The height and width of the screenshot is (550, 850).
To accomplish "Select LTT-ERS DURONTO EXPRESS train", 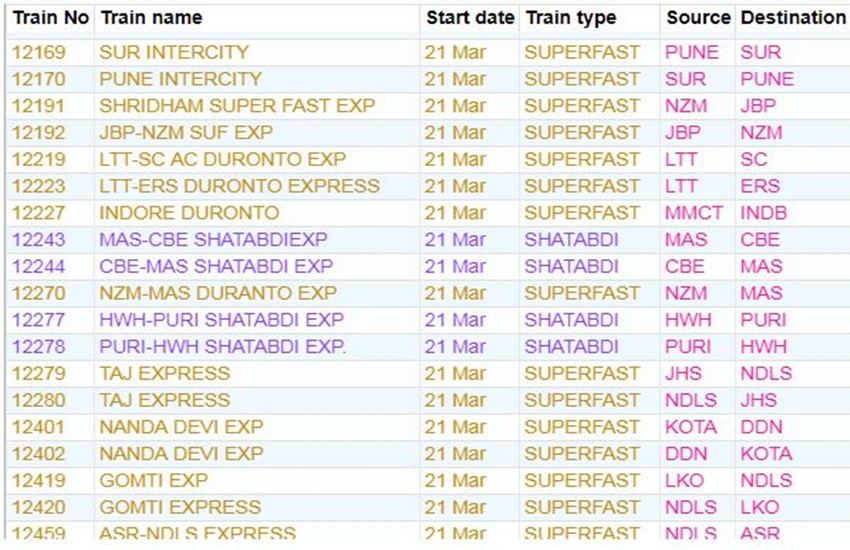I will (239, 186).
